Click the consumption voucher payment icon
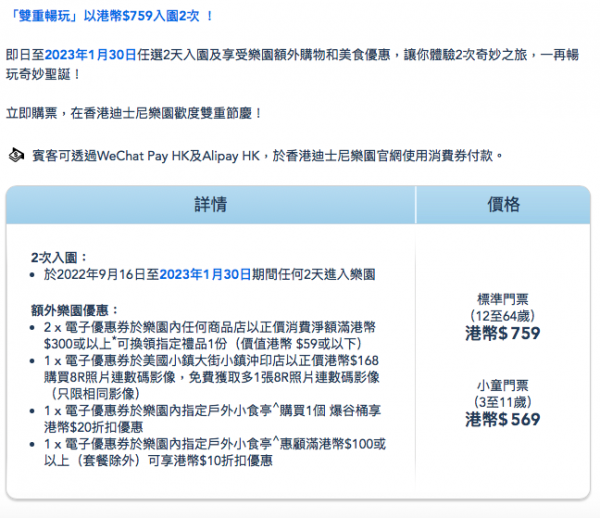 point(16,155)
